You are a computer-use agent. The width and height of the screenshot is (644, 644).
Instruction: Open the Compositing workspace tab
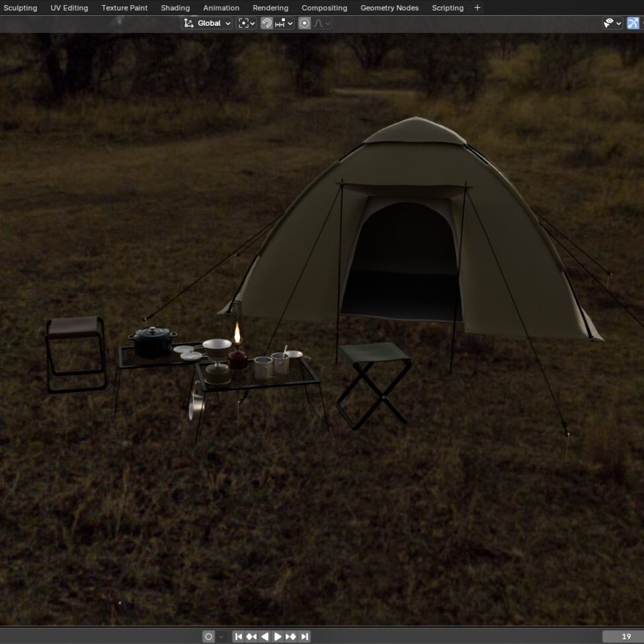pos(324,8)
